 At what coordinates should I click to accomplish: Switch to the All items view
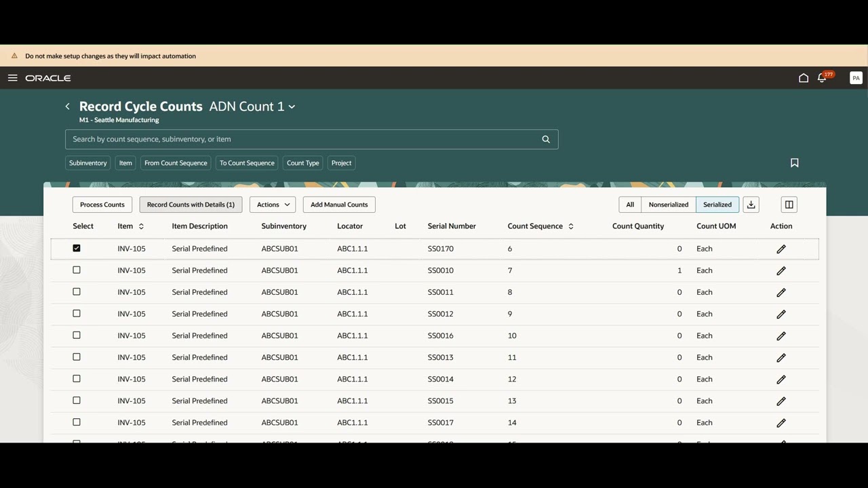[630, 205]
